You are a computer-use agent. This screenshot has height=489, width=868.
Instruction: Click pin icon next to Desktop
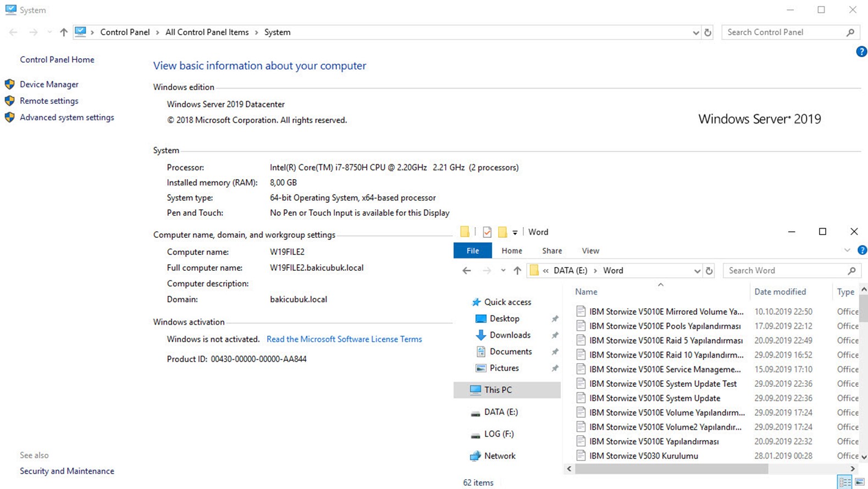click(555, 319)
